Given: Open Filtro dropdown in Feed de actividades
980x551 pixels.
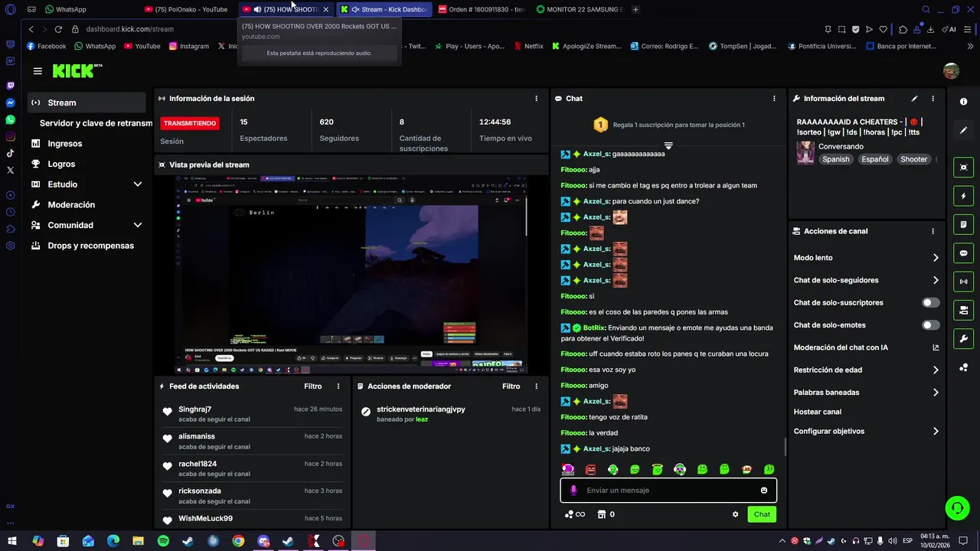Looking at the screenshot, I should tap(312, 386).
